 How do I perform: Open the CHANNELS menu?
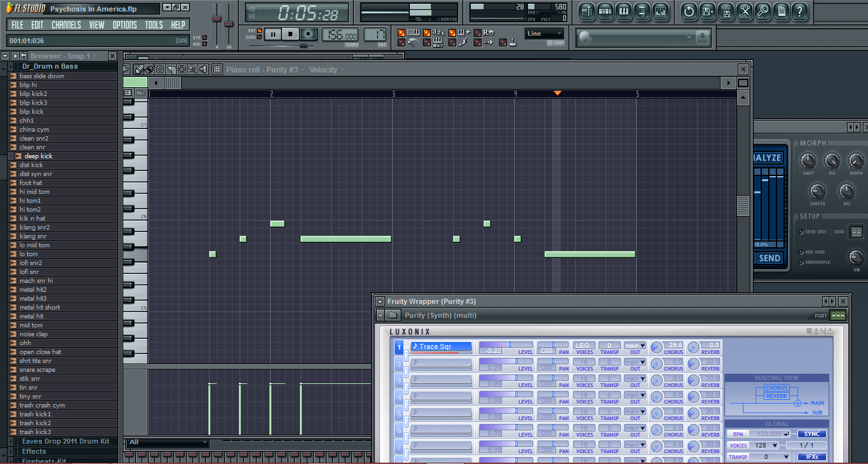click(x=66, y=25)
